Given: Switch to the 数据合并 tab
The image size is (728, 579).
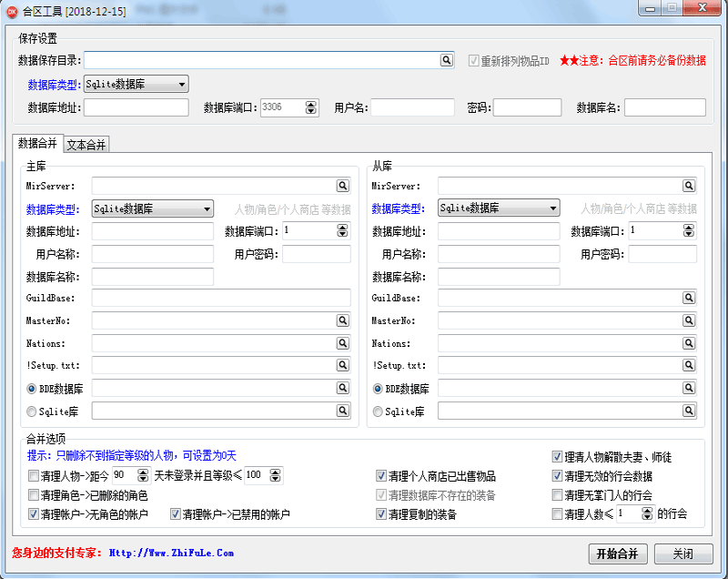Looking at the screenshot, I should pyautogui.click(x=37, y=143).
